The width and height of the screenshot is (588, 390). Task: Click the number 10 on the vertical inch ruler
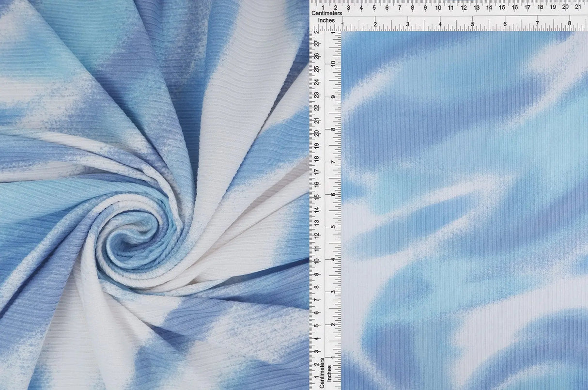tap(332, 63)
